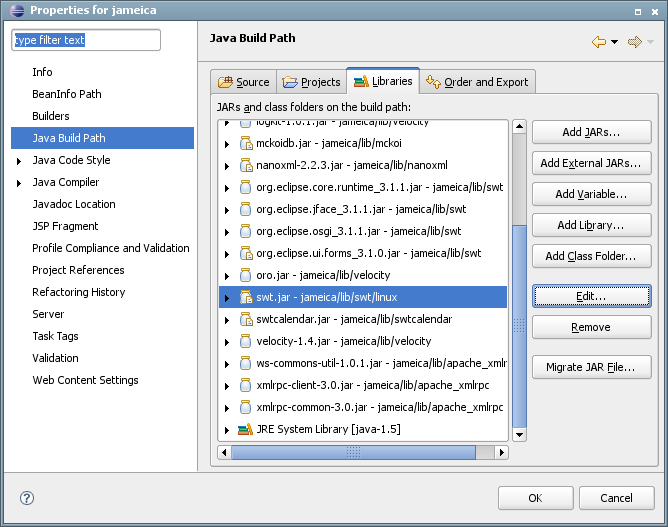668x527 pixels.
Task: Remove the selected library
Action: click(x=591, y=327)
